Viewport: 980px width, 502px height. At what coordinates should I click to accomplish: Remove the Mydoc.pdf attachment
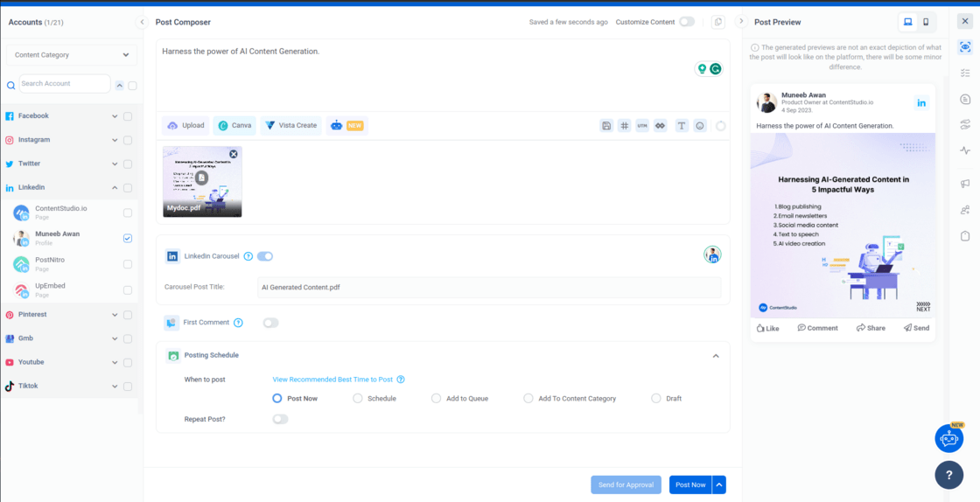(x=233, y=154)
